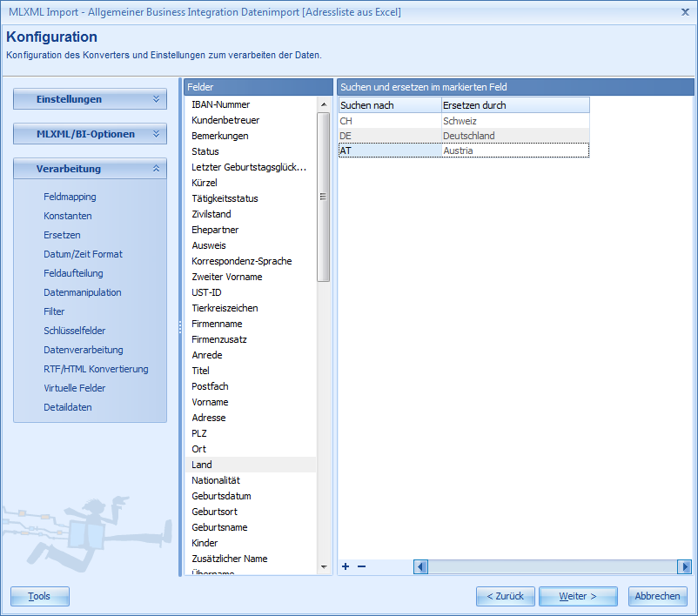This screenshot has height=616, width=698.
Task: Open the Tools button
Action: click(39, 596)
